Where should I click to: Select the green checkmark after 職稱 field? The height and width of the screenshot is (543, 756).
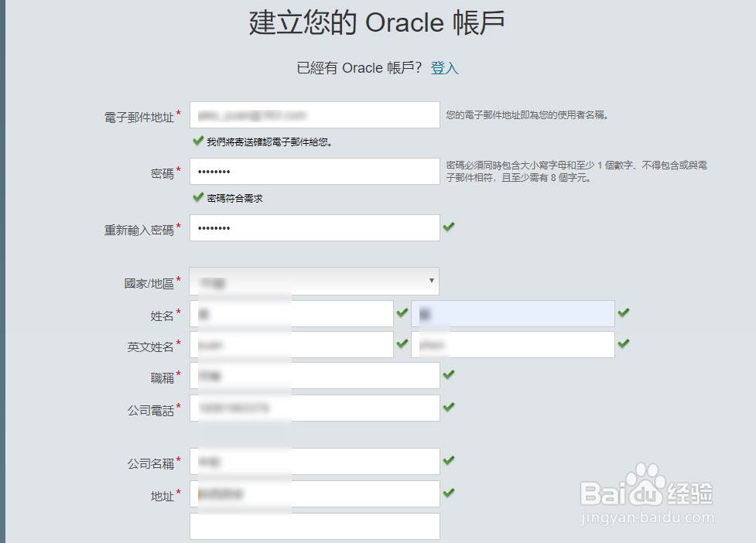pos(449,374)
